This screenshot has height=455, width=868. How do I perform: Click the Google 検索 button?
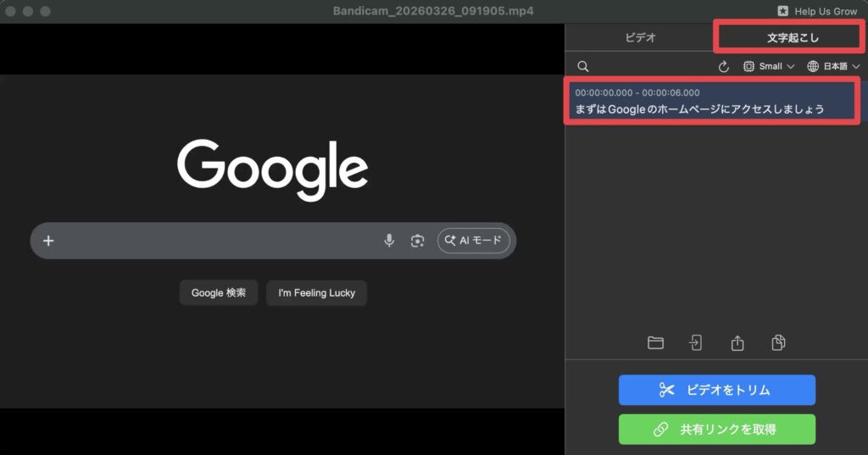pos(219,293)
